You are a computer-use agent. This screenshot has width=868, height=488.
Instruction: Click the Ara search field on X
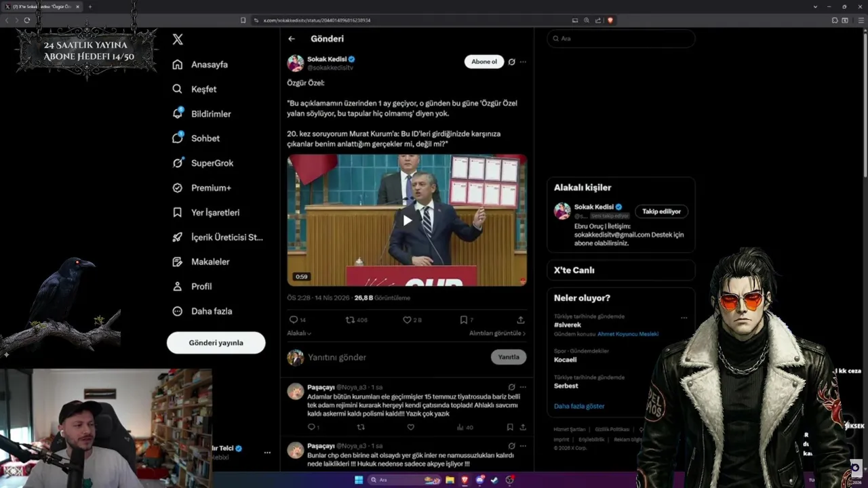621,39
